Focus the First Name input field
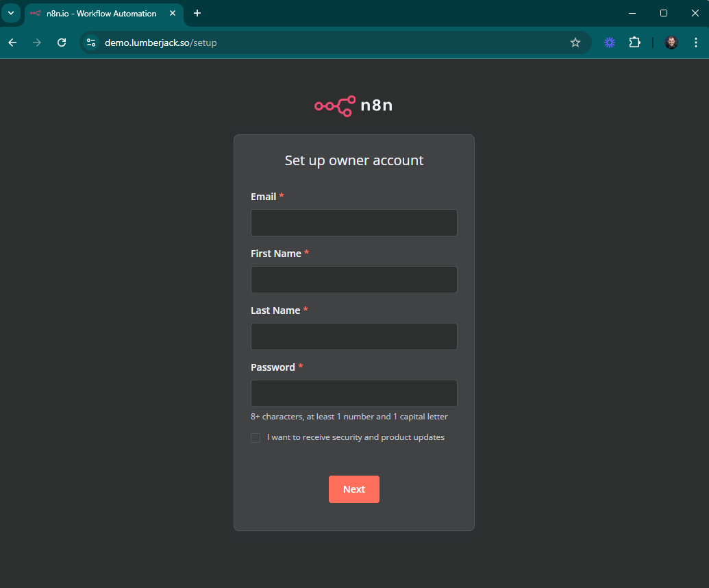Image resolution: width=709 pixels, height=588 pixels. coord(354,280)
